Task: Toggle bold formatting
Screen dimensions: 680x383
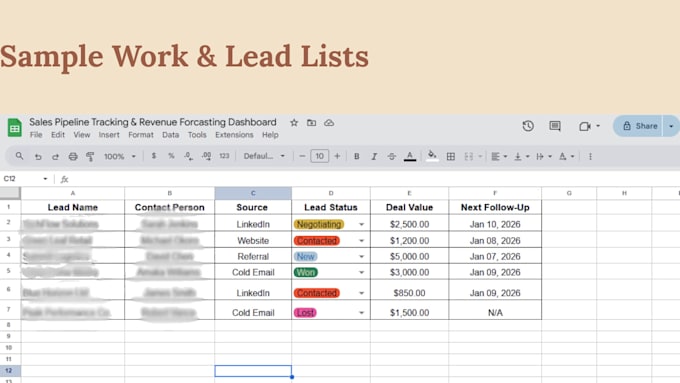Action: tap(356, 157)
